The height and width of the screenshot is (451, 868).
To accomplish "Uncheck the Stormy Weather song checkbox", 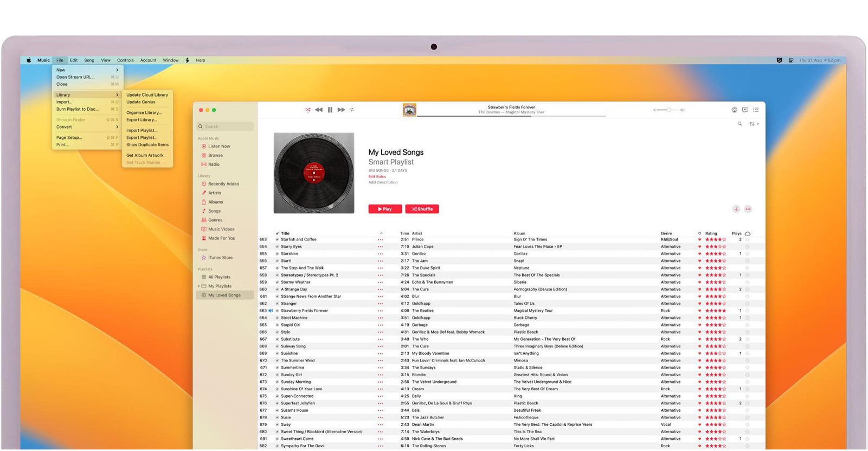I will pyautogui.click(x=277, y=282).
